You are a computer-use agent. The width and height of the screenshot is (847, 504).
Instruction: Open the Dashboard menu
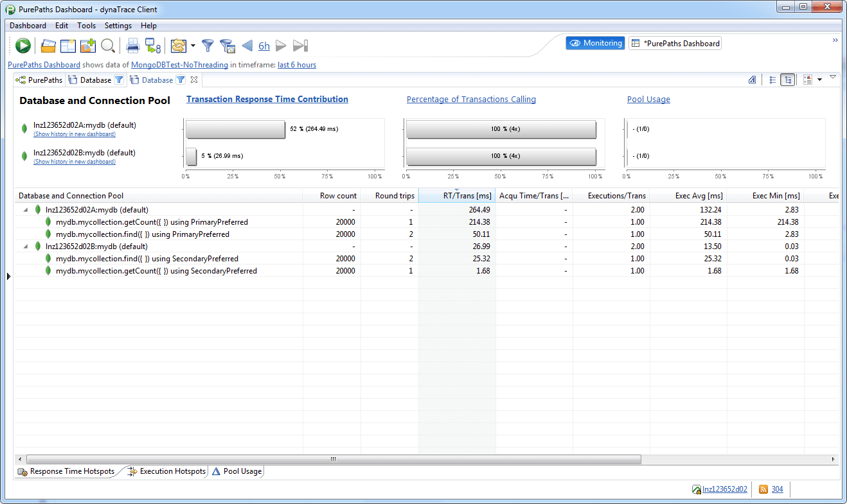[x=28, y=26]
